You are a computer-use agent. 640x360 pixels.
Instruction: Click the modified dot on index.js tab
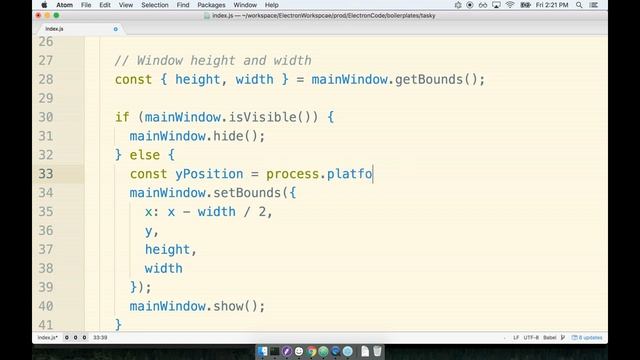click(x=116, y=29)
